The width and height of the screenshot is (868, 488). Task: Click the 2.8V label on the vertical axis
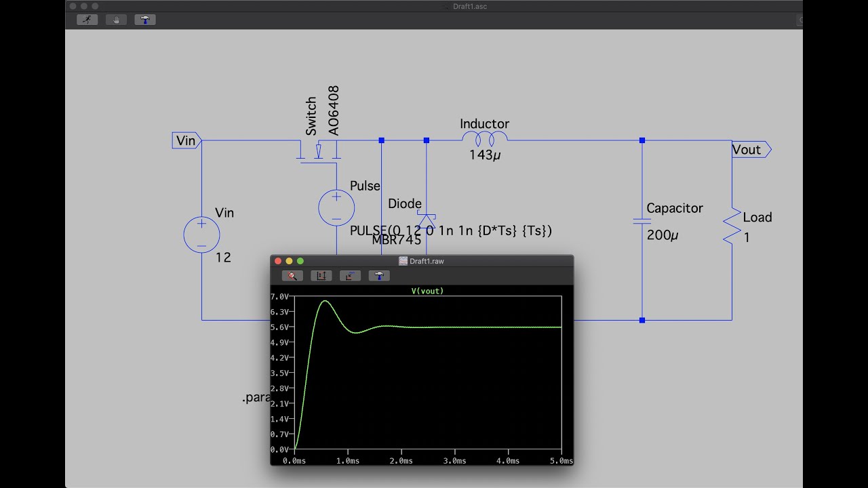280,388
